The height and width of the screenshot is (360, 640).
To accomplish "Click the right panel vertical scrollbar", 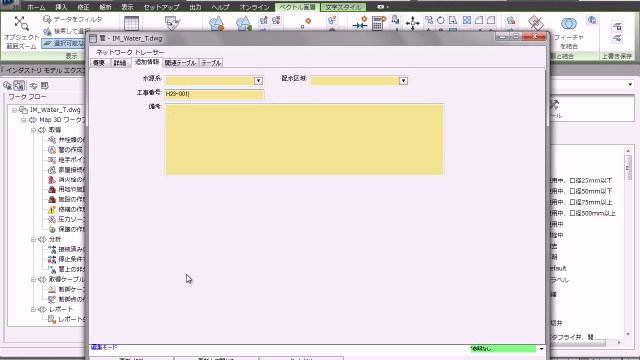I will [x=628, y=243].
